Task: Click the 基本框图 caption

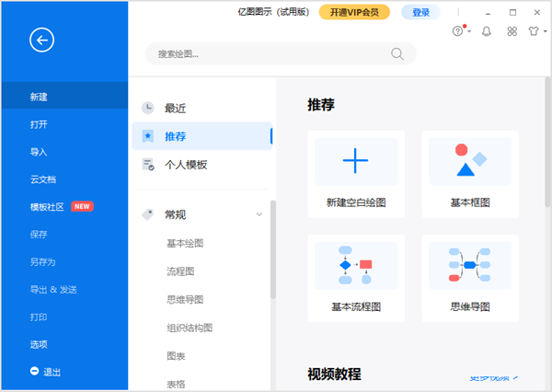Action: click(470, 202)
